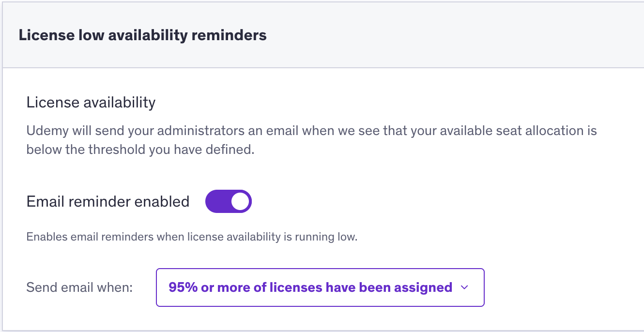Open the Send email when dropdown

click(320, 287)
